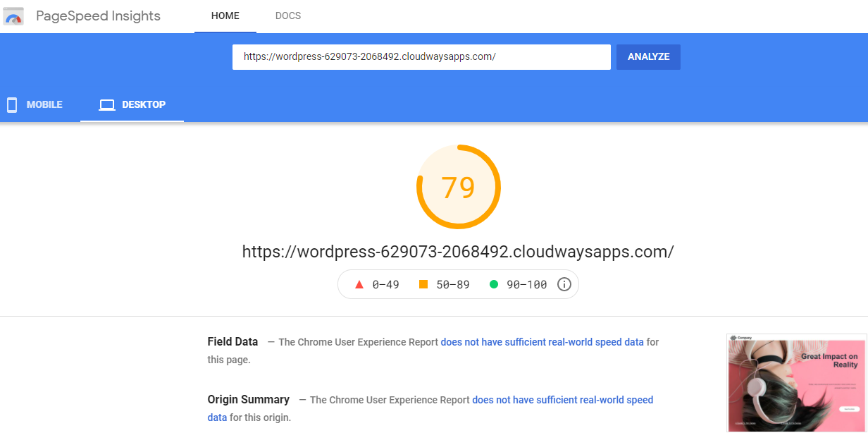Click the ANALYZE button

(x=647, y=57)
